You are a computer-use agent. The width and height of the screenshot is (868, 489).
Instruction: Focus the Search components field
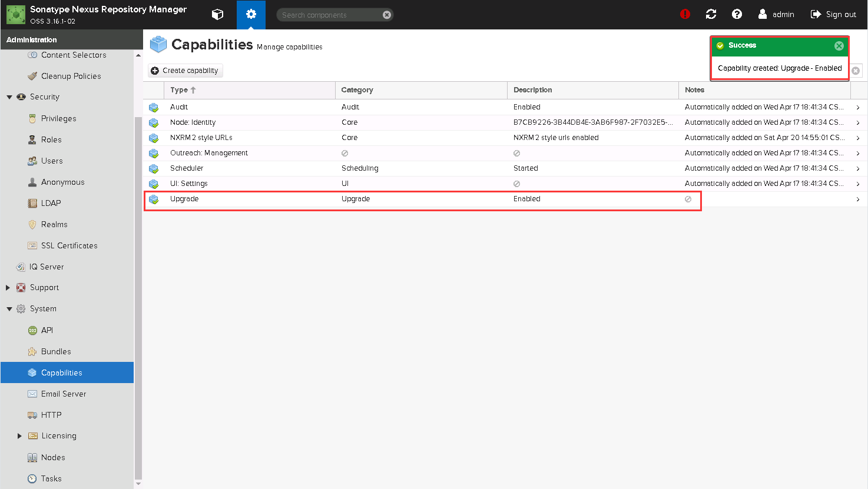[x=330, y=15]
